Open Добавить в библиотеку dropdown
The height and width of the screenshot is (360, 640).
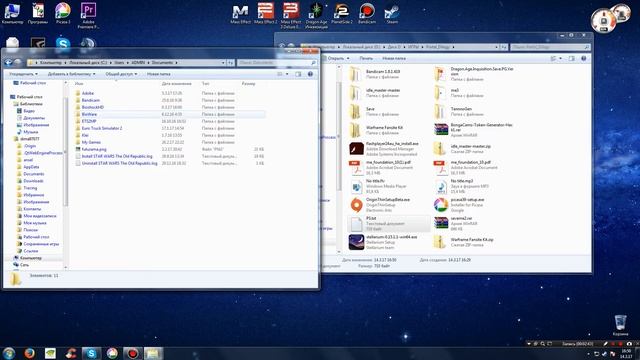coord(71,74)
